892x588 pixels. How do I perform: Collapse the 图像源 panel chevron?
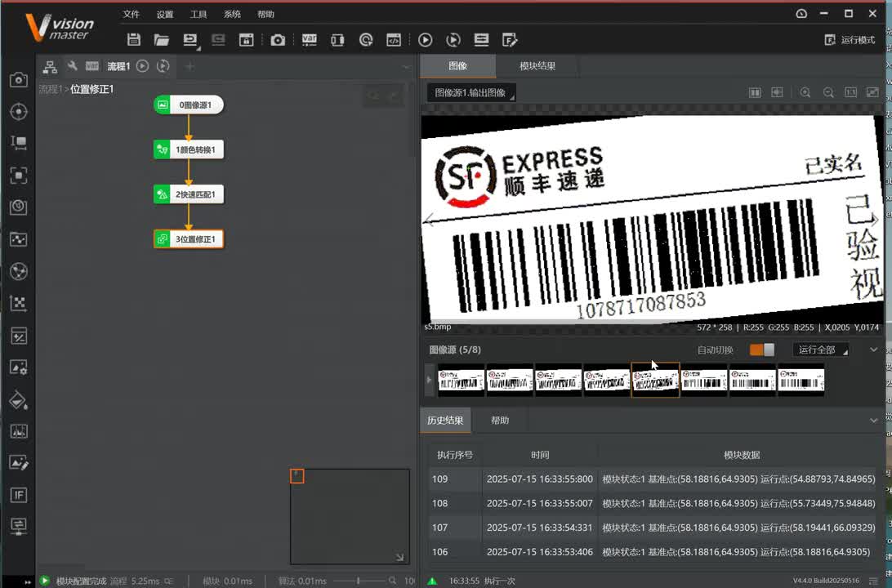[874, 350]
